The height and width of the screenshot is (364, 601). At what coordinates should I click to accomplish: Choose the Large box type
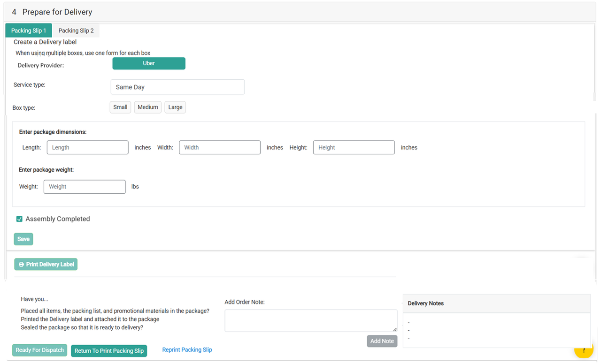[175, 107]
